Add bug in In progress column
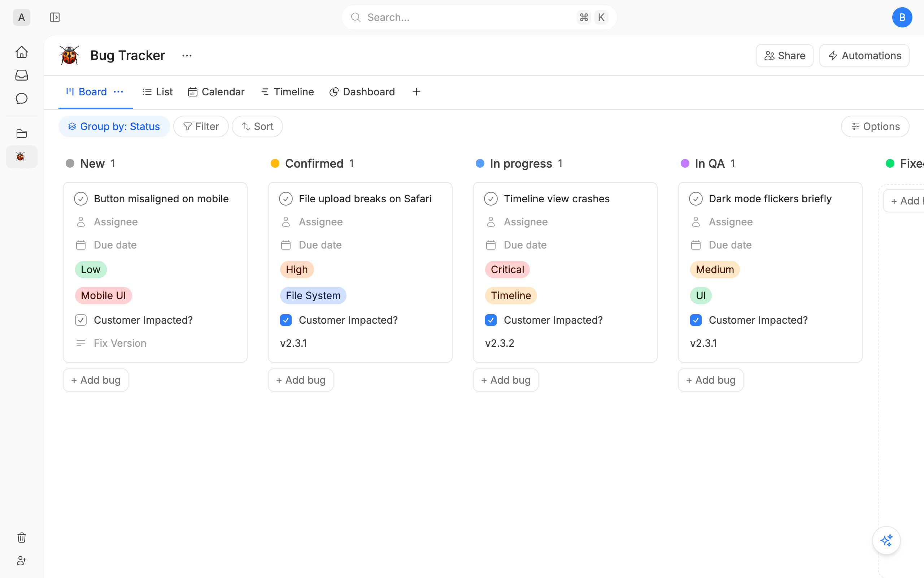The width and height of the screenshot is (924, 578). 506,380
